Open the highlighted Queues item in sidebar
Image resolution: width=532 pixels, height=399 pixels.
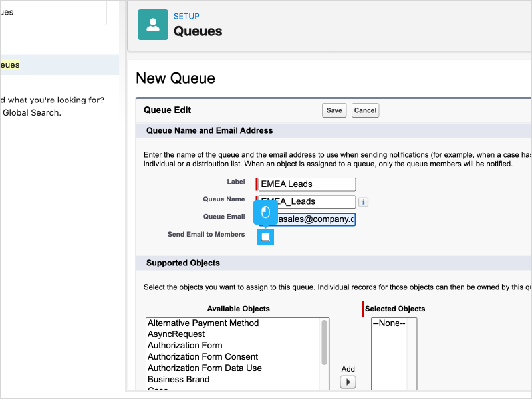(x=59, y=65)
